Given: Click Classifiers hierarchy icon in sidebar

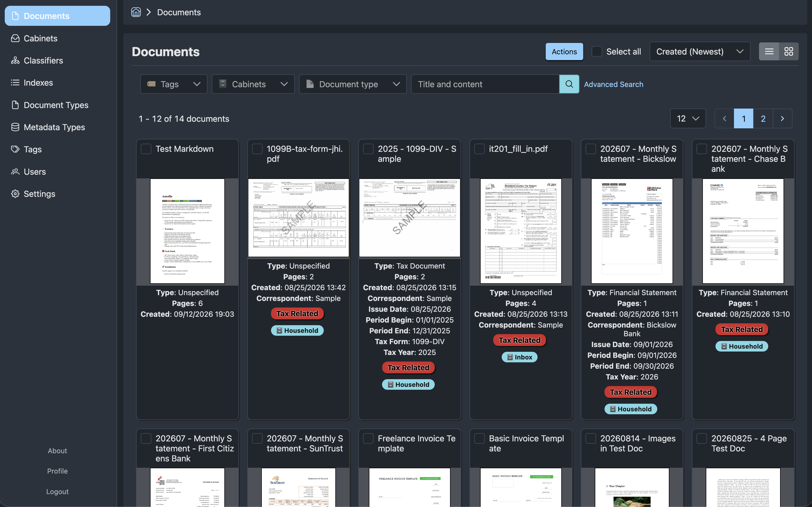Looking at the screenshot, I should [x=15, y=60].
